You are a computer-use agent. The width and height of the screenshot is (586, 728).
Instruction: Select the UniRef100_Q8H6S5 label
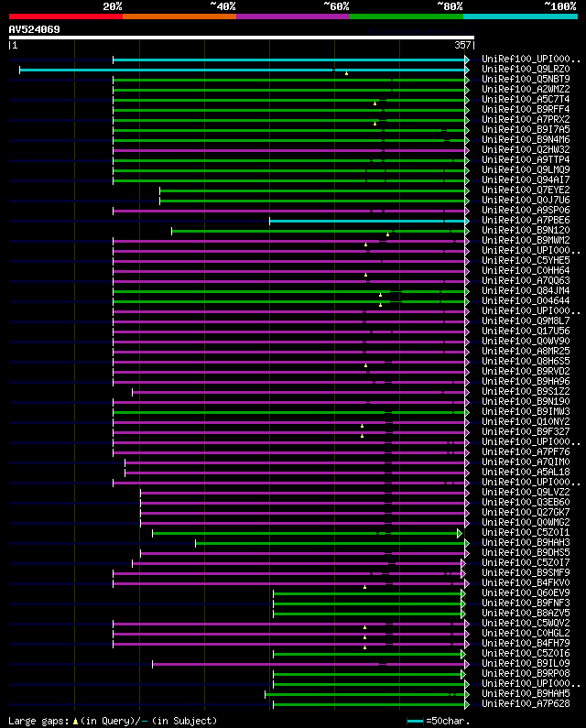[526, 361]
